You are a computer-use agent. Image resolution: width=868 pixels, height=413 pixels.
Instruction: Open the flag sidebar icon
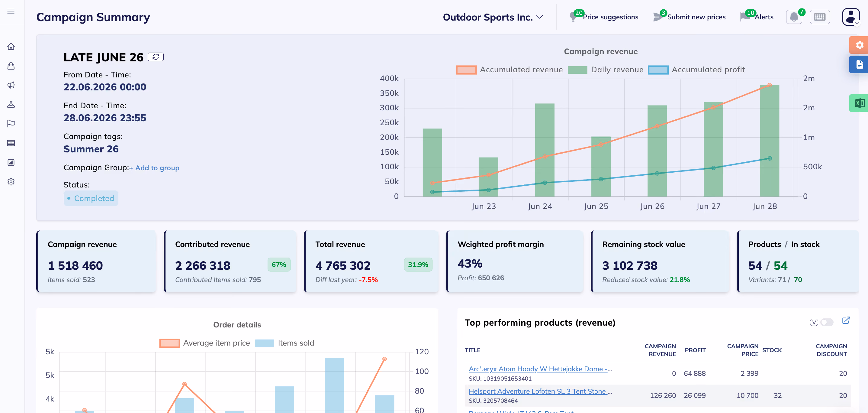coord(11,123)
